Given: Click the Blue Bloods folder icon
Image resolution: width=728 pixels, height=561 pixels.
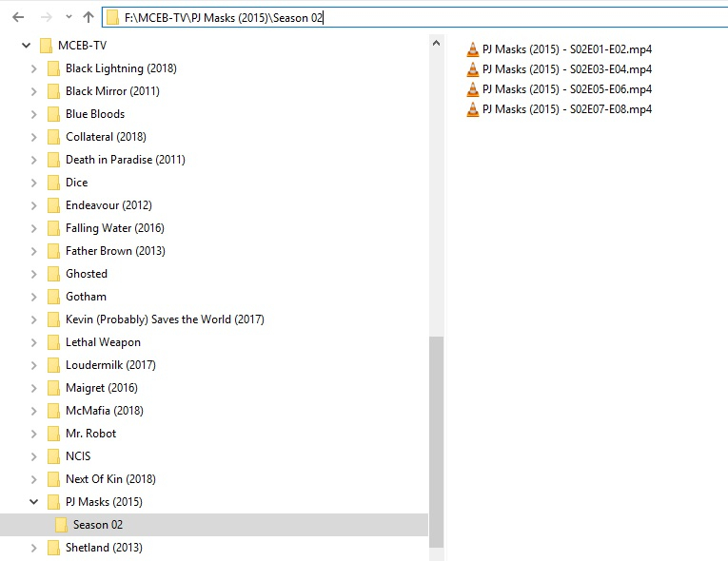Looking at the screenshot, I should 54,114.
